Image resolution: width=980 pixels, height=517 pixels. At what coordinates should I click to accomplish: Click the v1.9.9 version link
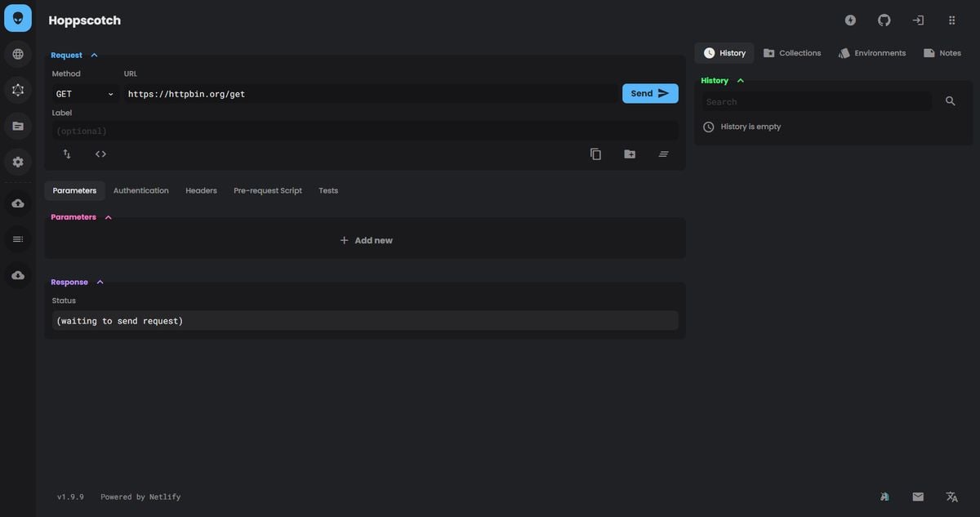[70, 497]
